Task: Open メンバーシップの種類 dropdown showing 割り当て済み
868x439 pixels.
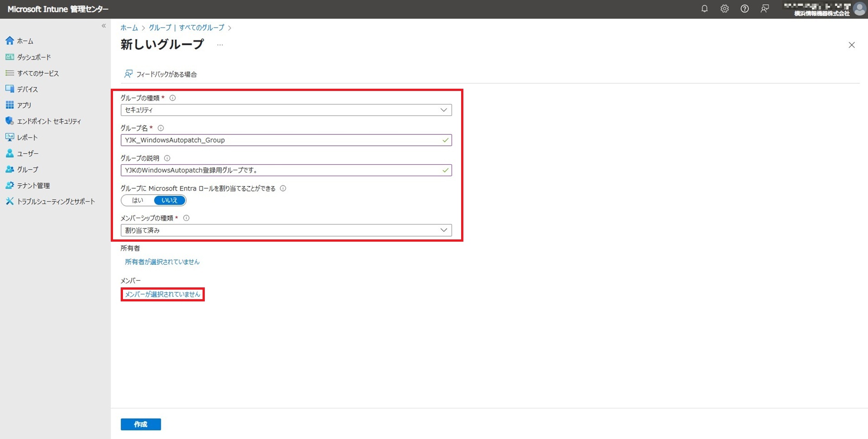Action: coord(286,230)
